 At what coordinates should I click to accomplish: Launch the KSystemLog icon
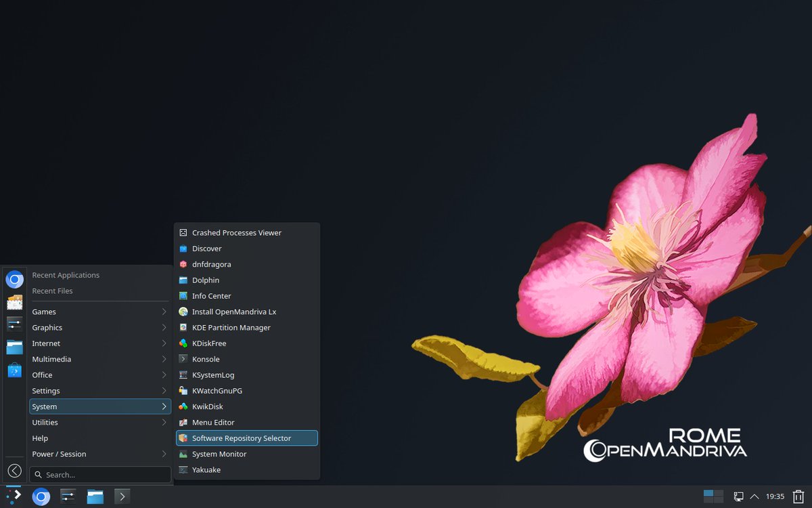pyautogui.click(x=183, y=375)
